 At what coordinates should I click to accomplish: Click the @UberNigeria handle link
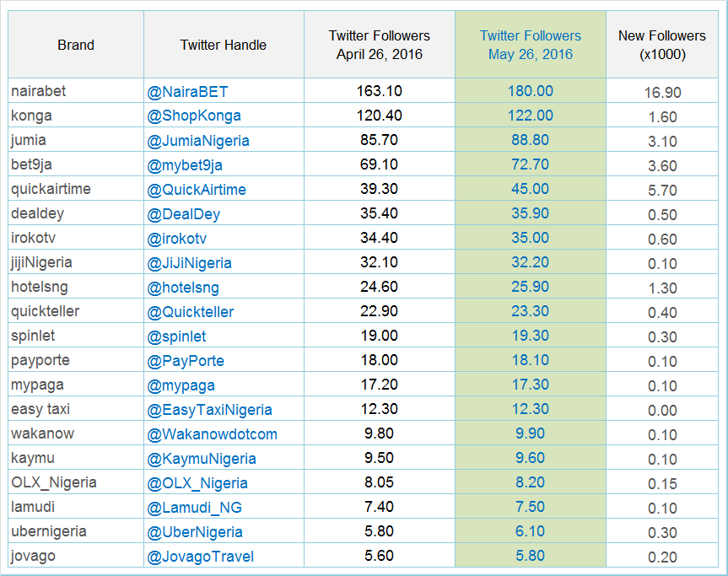coord(195,532)
